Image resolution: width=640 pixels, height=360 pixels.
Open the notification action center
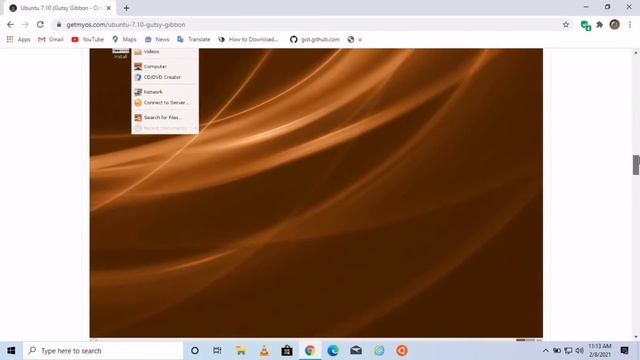pyautogui.click(x=624, y=351)
